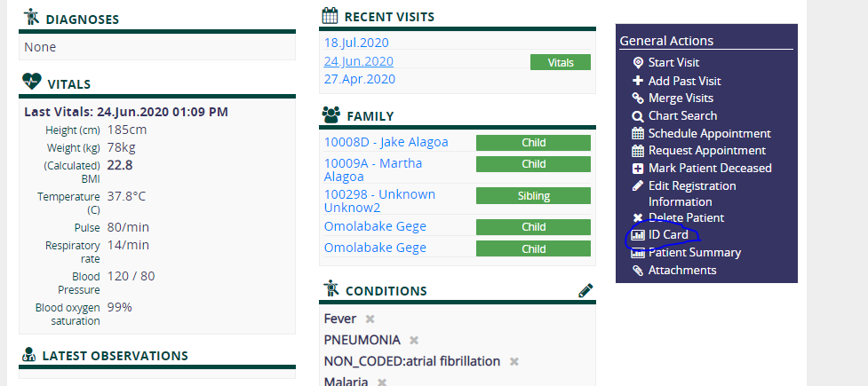The image size is (868, 386).
Task: Select Patient Summary action
Action: click(694, 253)
